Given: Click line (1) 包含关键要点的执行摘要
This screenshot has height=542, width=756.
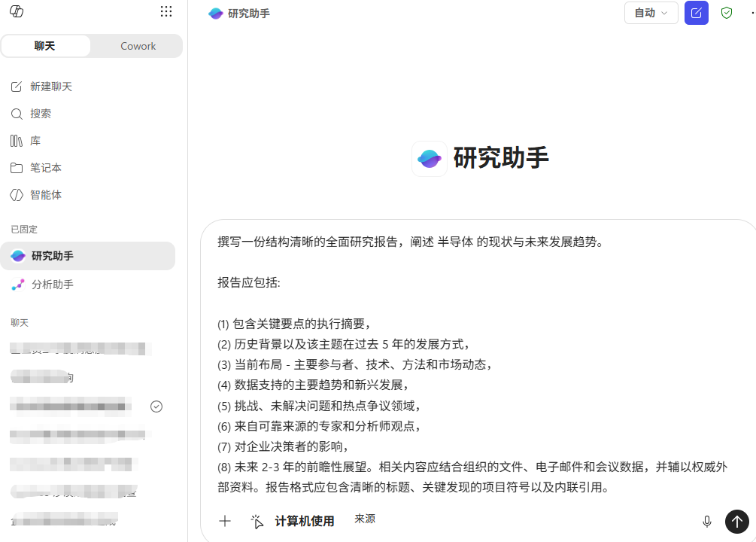Looking at the screenshot, I should click(294, 324).
